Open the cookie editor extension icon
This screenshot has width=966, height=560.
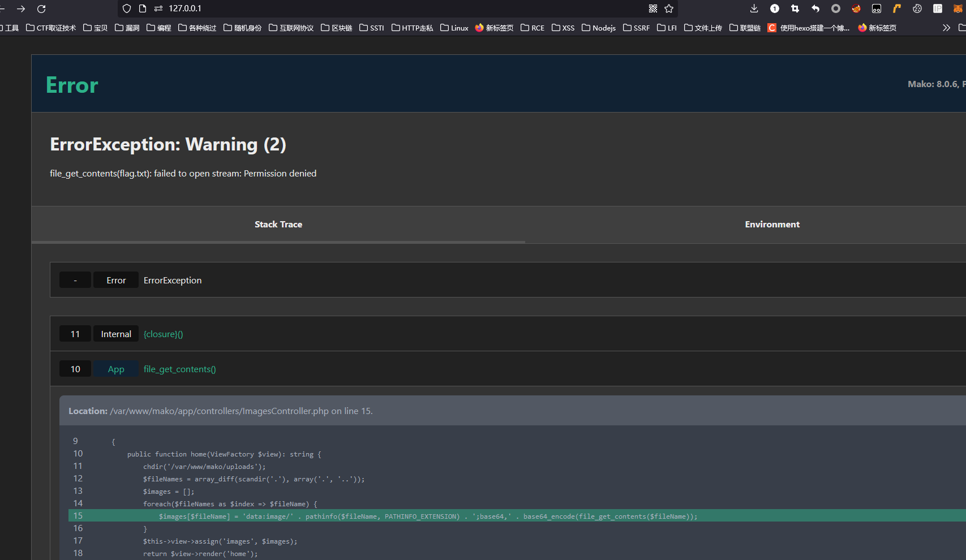click(917, 8)
